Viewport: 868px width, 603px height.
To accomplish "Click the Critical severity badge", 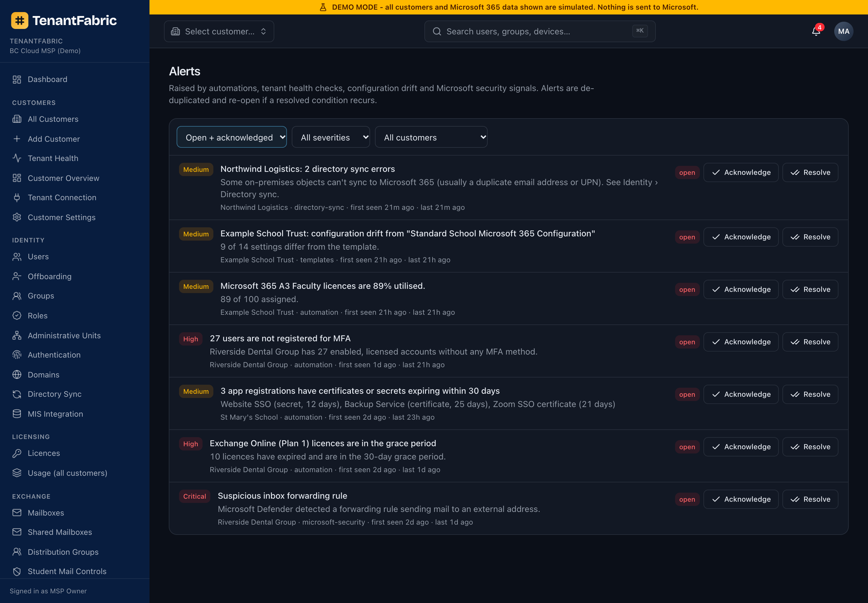I will pos(194,497).
